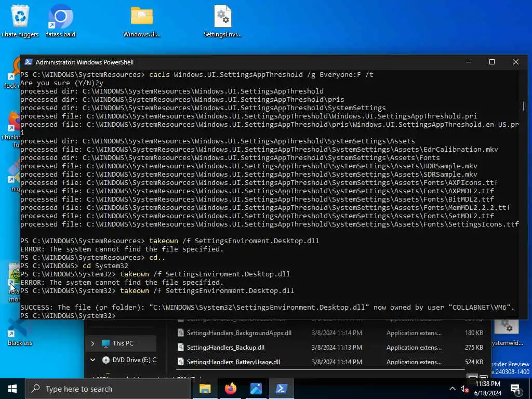Viewport: 532px width, 399px height.
Task: Open the notification center icon
Action: coord(515,389)
